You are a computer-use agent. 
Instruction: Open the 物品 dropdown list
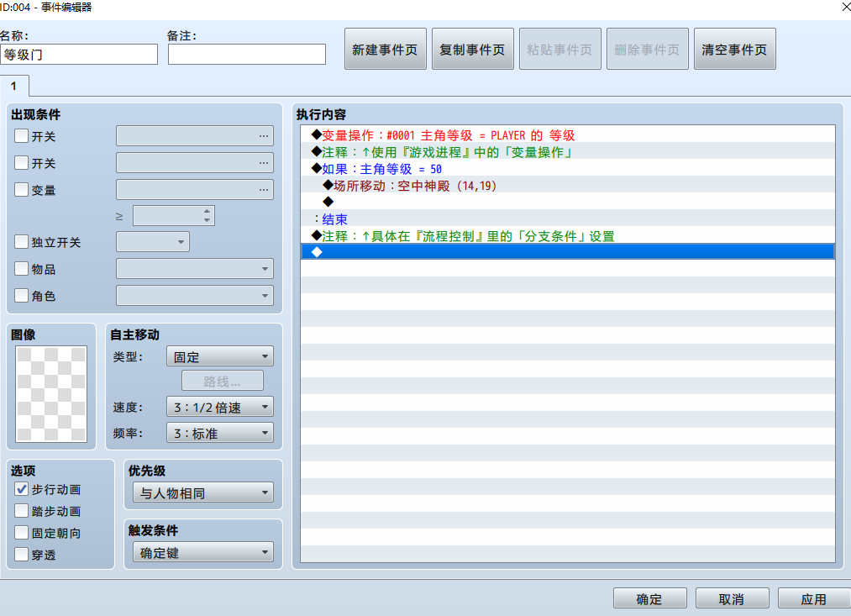195,269
